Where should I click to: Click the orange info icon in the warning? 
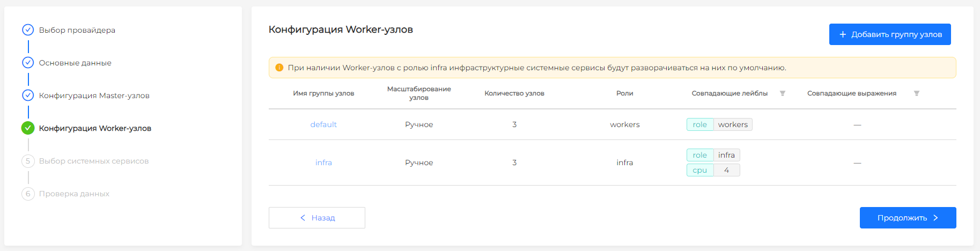(279, 68)
